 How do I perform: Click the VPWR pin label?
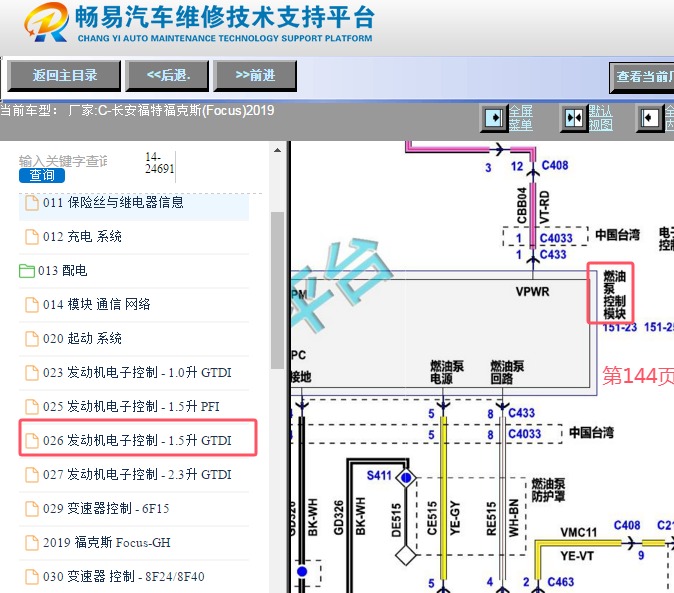tap(533, 292)
